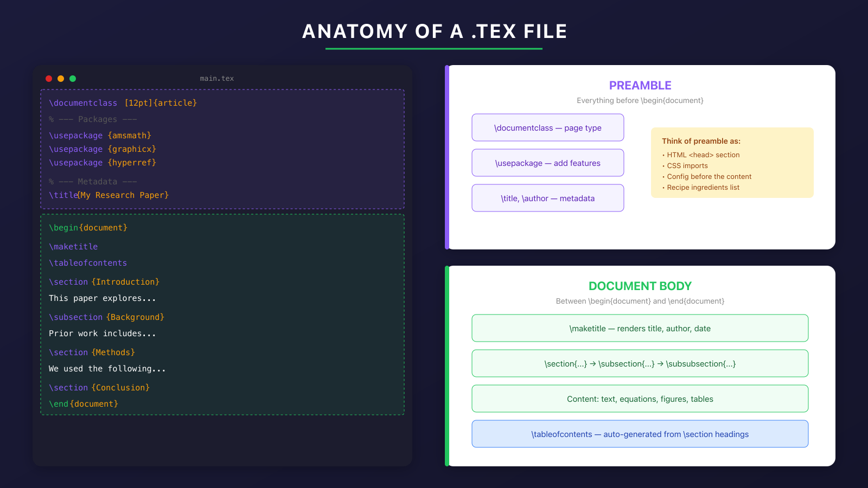Click the DOCUMENT BODY heading

pos(641,286)
